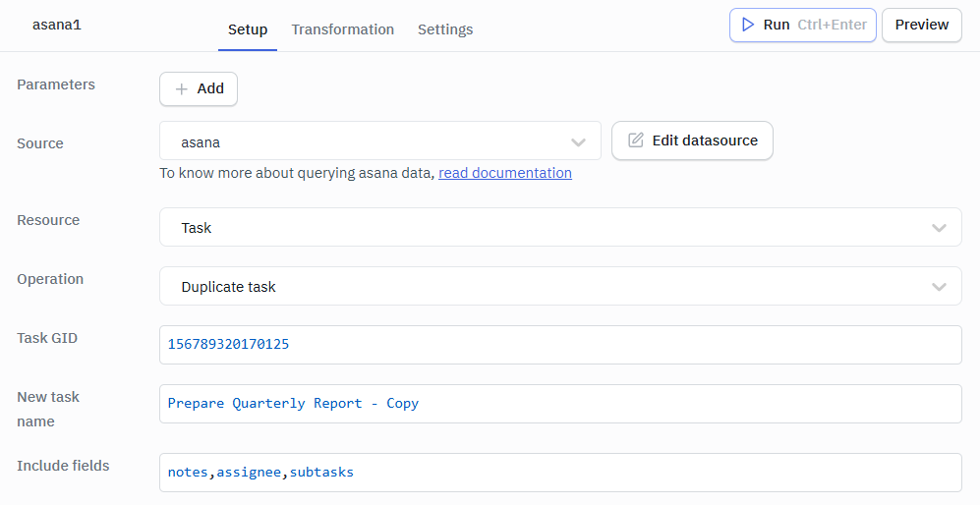Open the read documentation link
This screenshot has height=505, width=980.
[505, 173]
